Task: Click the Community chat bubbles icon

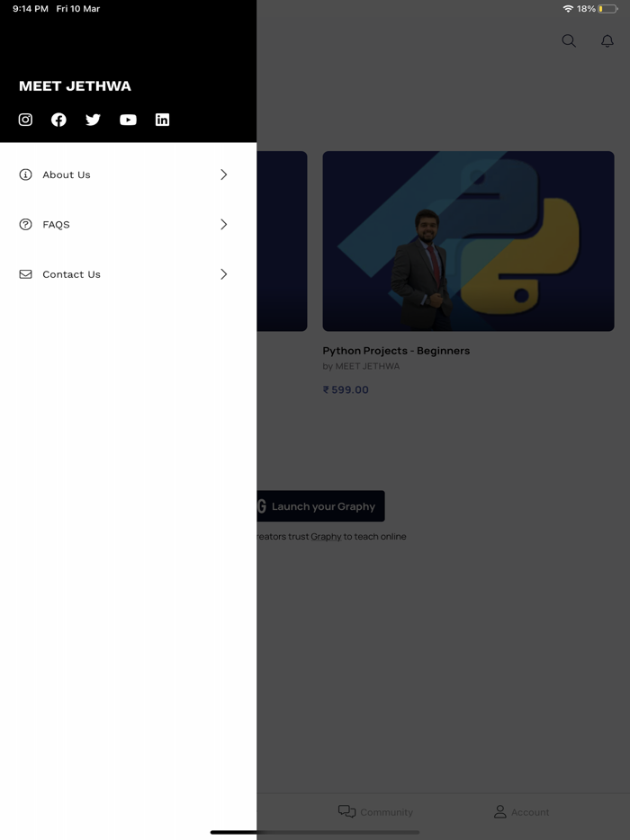Action: coord(346,811)
